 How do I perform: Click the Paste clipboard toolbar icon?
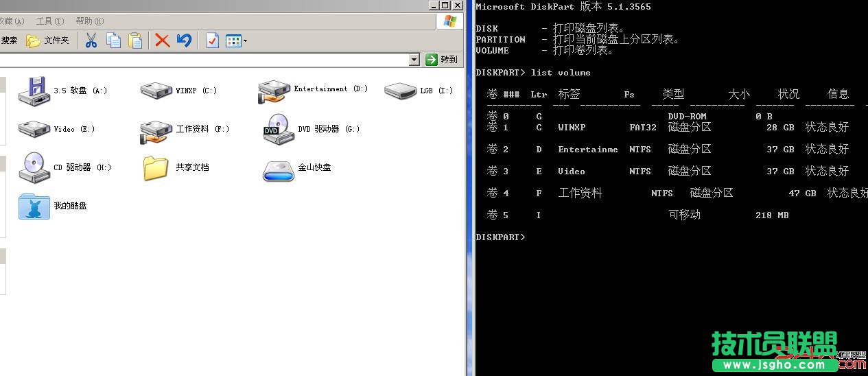click(135, 40)
